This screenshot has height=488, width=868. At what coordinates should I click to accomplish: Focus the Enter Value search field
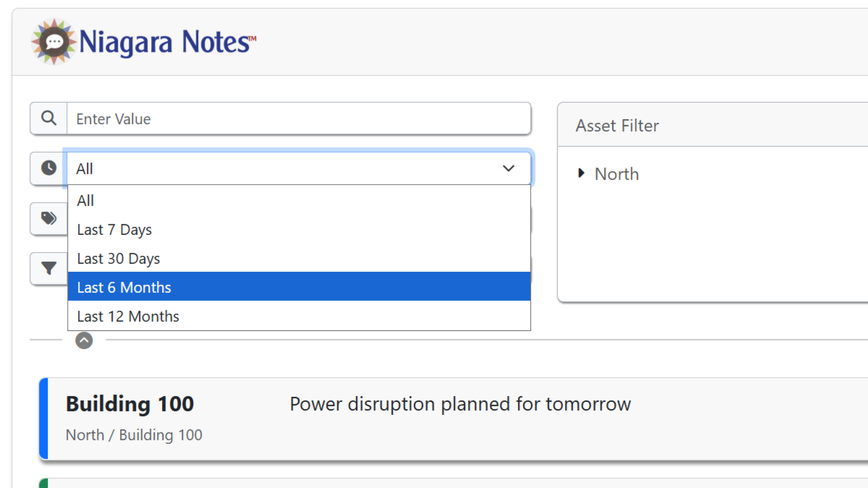(x=298, y=119)
